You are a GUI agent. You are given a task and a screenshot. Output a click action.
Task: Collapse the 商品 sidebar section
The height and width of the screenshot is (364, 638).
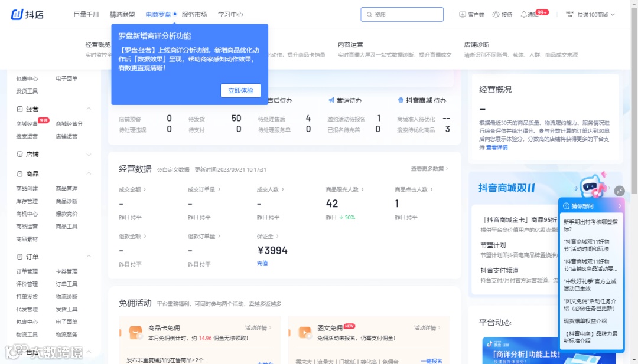pyautogui.click(x=89, y=173)
